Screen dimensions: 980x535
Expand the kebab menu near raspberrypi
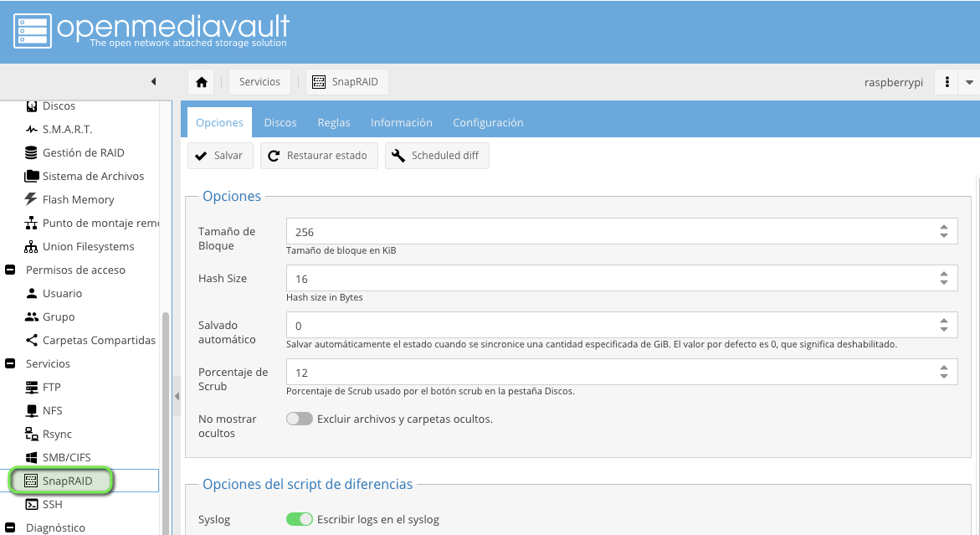(948, 81)
